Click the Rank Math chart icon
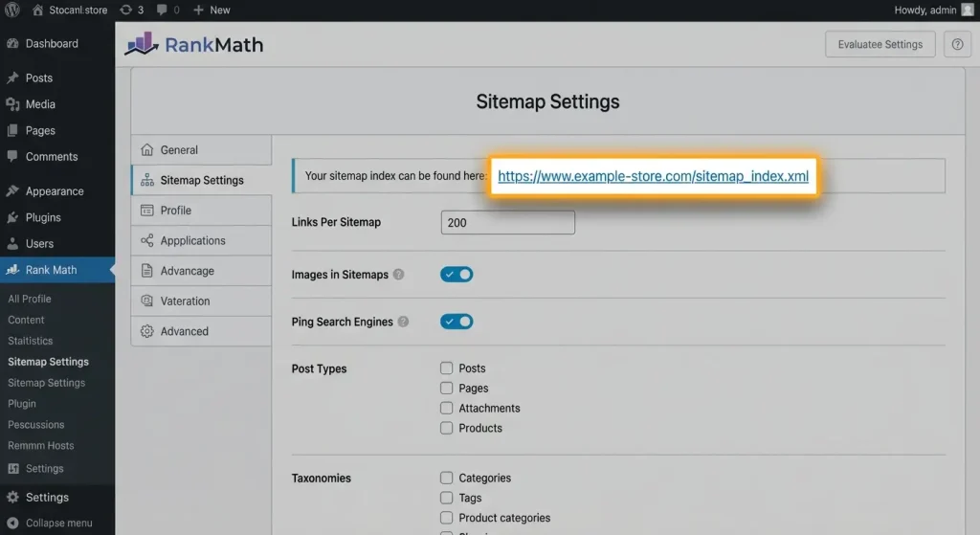 [x=12, y=270]
